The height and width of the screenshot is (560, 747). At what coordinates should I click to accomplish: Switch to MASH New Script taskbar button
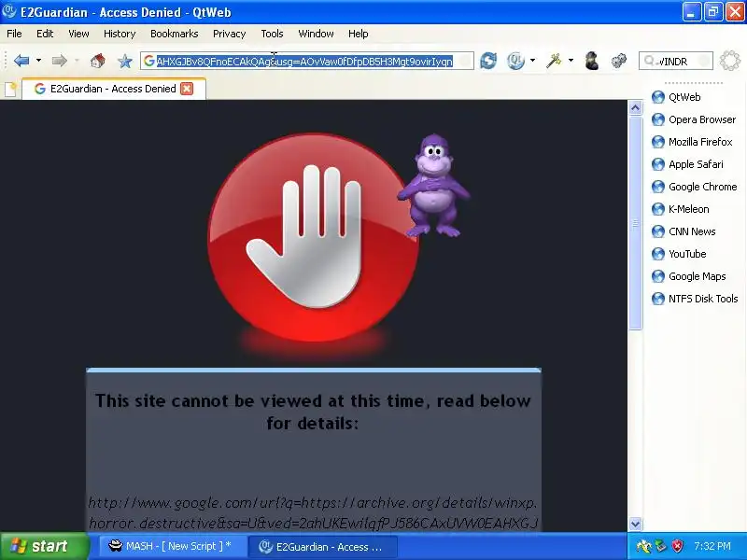(x=172, y=546)
